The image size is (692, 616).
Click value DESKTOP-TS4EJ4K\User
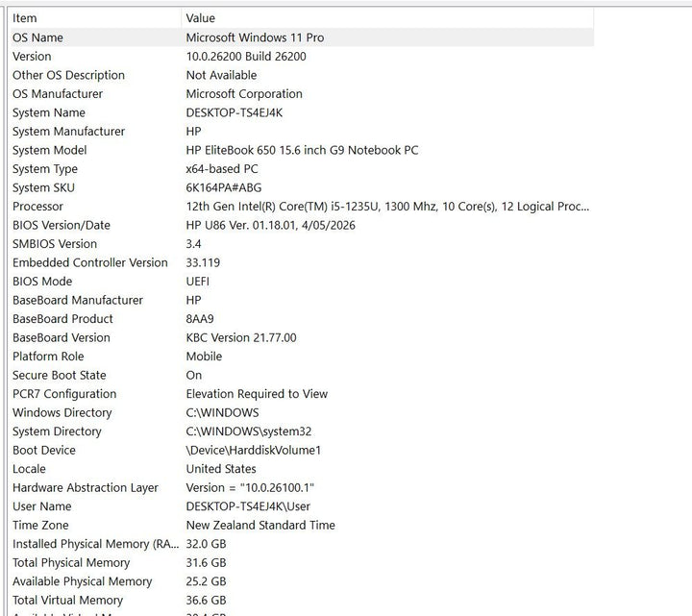point(248,506)
